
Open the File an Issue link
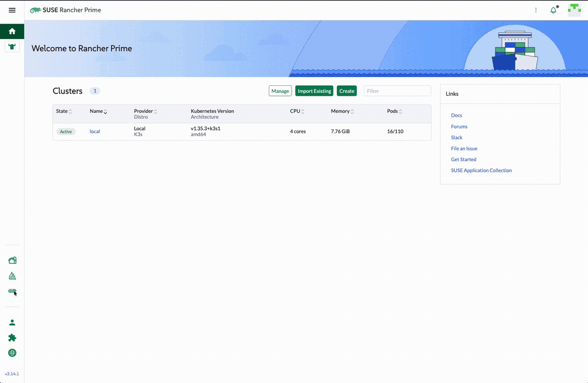click(x=465, y=148)
